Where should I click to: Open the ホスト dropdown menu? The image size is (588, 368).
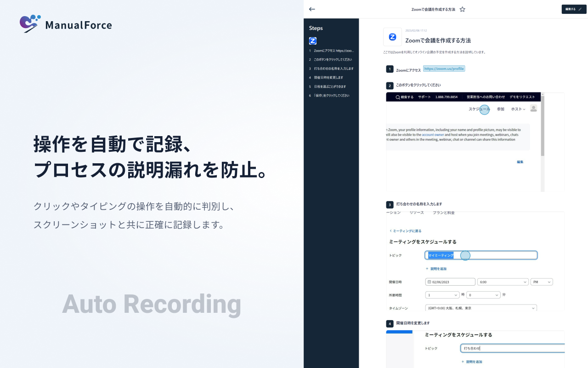518,109
